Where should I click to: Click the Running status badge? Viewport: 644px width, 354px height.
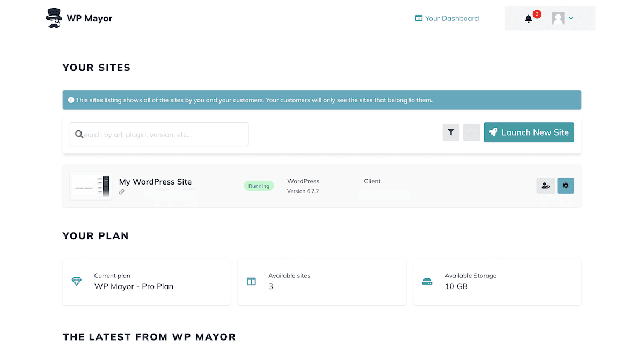(x=259, y=186)
